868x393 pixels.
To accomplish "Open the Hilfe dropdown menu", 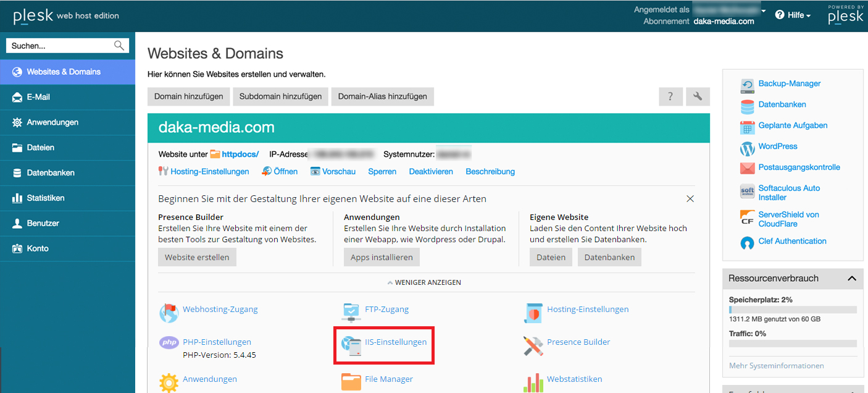I will pos(793,15).
